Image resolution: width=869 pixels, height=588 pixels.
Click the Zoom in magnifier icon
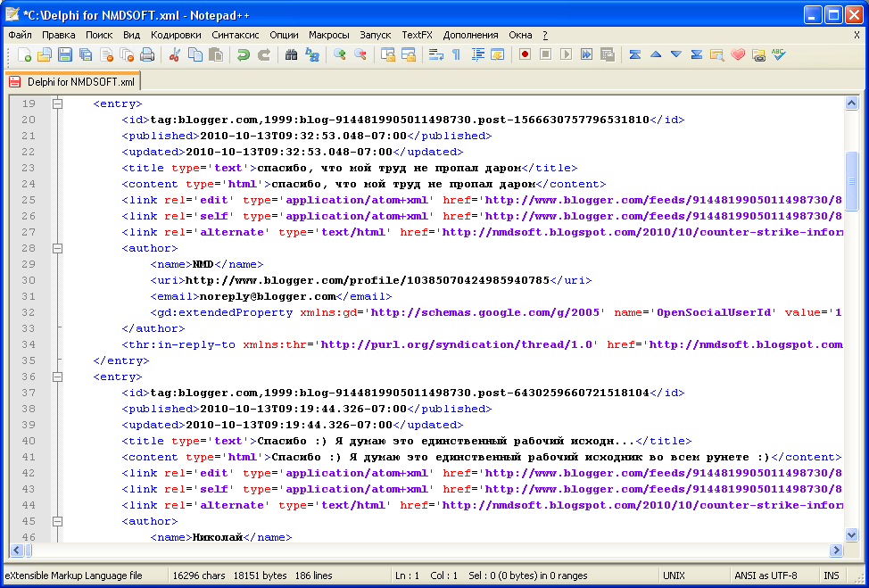click(339, 54)
